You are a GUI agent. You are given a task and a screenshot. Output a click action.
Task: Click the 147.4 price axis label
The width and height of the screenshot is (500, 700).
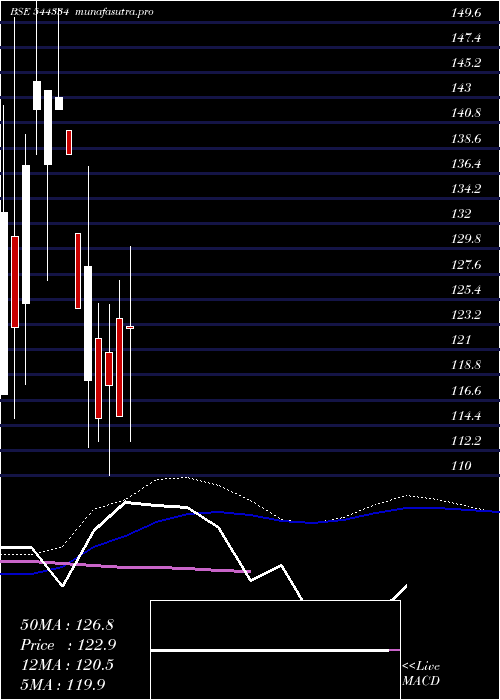(x=466, y=38)
